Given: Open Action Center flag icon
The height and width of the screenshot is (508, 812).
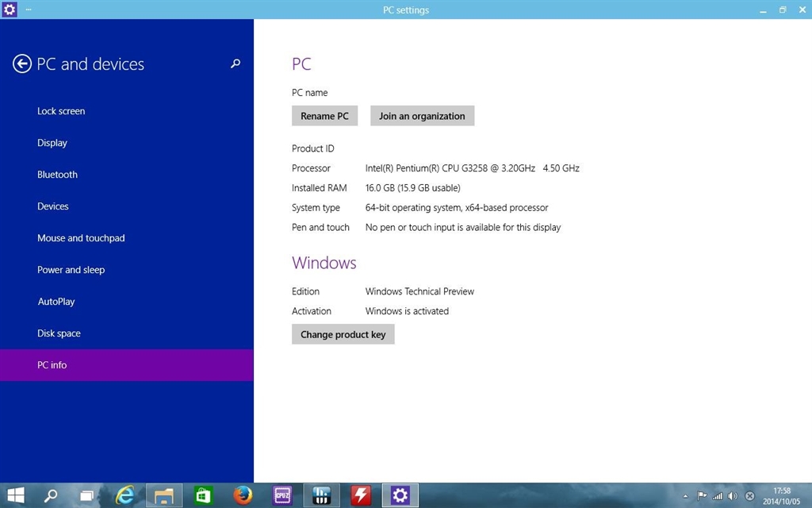Looking at the screenshot, I should click(x=702, y=496).
